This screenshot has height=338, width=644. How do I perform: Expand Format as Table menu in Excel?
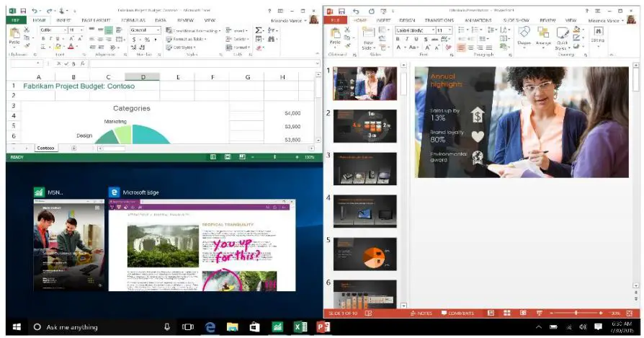point(186,39)
